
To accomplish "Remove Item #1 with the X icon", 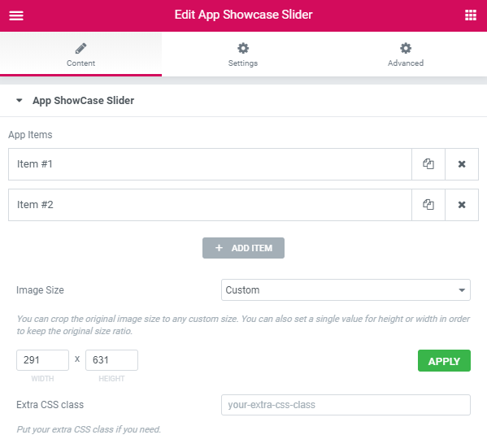I will pos(462,164).
